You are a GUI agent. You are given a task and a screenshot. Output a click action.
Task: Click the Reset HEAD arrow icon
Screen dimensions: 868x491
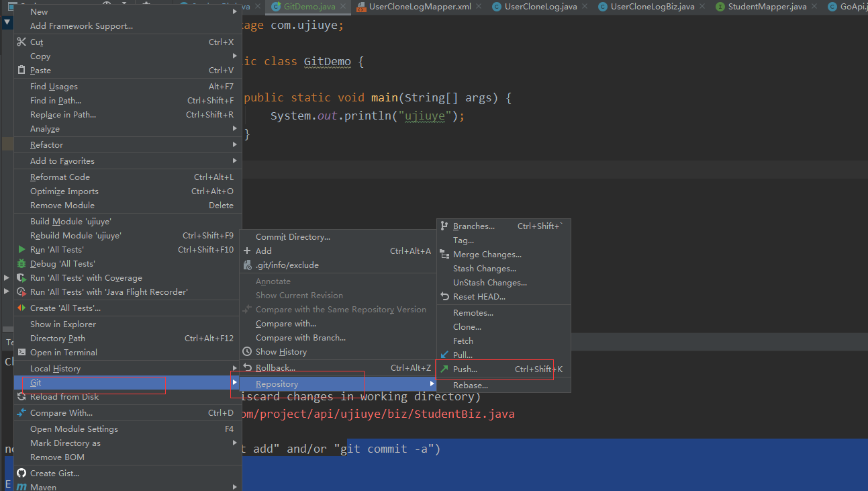point(444,296)
